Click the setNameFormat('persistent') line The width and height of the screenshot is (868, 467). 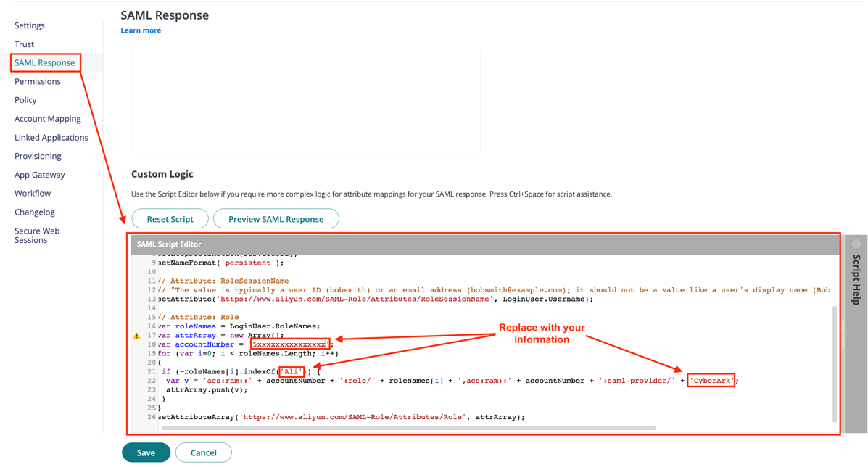(221, 263)
